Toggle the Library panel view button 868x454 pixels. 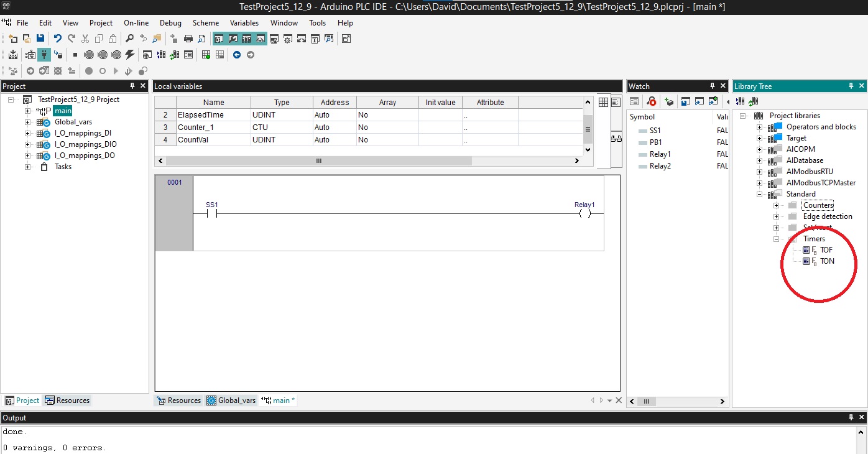[x=247, y=39]
